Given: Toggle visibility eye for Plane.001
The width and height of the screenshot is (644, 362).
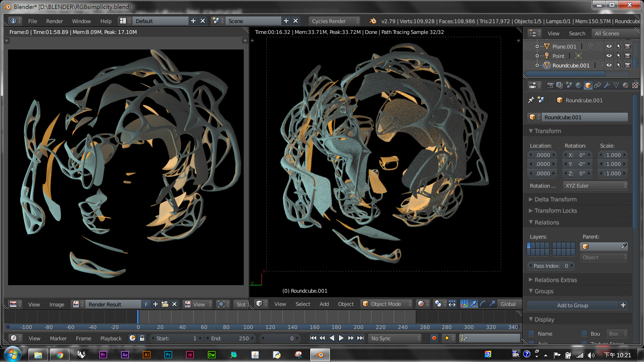Looking at the screenshot, I should point(609,46).
